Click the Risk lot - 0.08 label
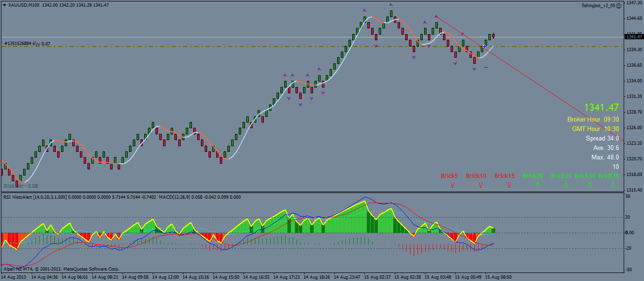The width and height of the screenshot is (644, 281). point(21,186)
